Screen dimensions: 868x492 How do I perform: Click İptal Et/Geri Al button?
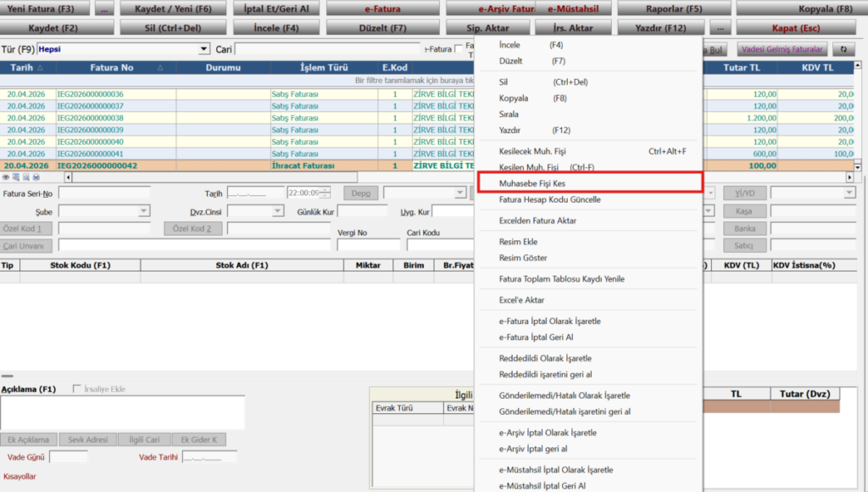click(276, 8)
